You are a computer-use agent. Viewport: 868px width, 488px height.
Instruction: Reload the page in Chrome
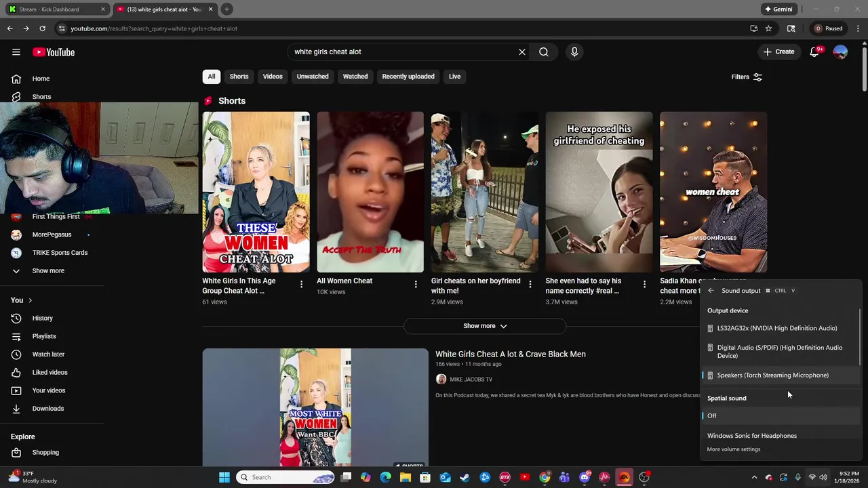click(42, 28)
